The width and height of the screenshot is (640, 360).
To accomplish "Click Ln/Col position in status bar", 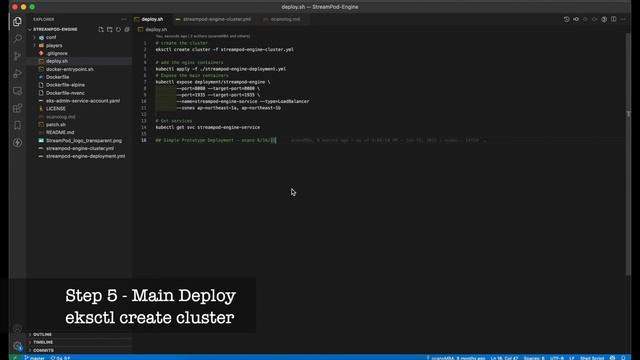I will pos(504,358).
